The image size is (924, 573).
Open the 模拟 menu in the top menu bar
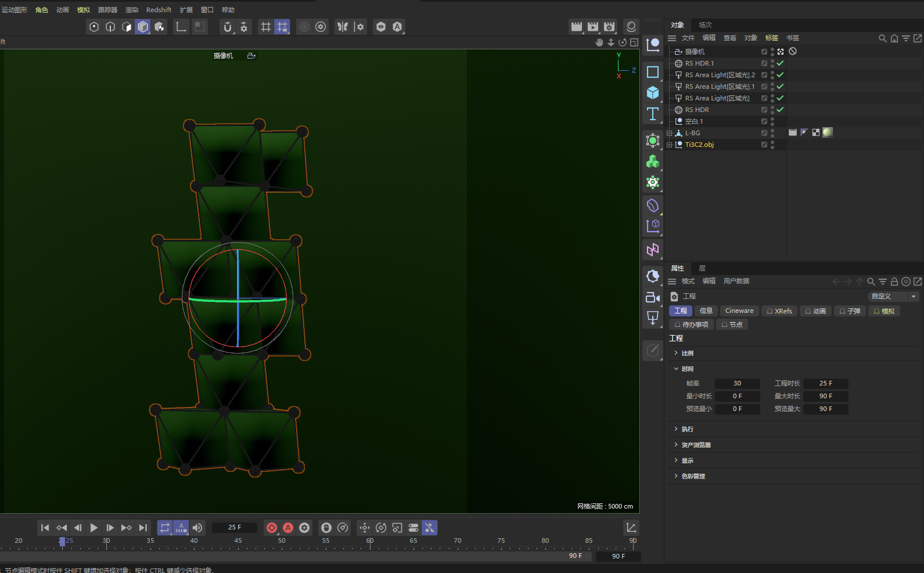83,10
